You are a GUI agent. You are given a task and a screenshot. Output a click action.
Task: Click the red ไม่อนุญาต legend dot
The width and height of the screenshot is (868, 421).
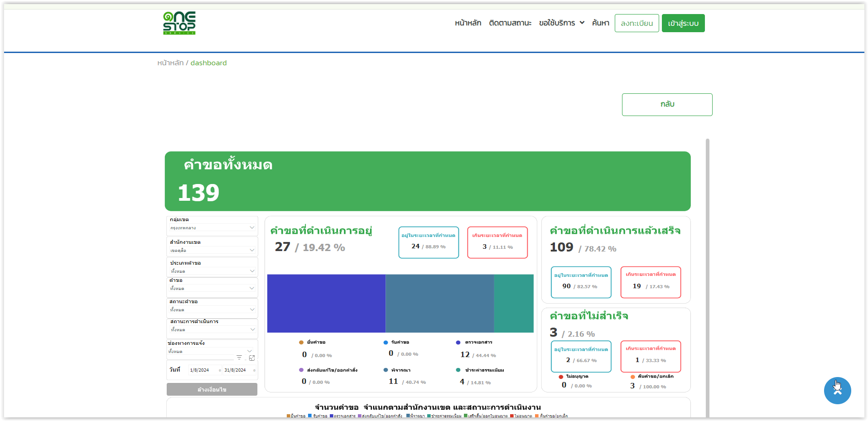[561, 377]
